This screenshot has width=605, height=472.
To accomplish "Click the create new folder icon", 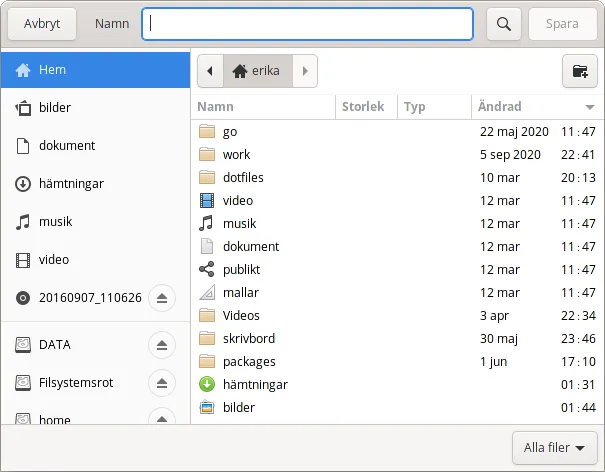I will point(579,71).
